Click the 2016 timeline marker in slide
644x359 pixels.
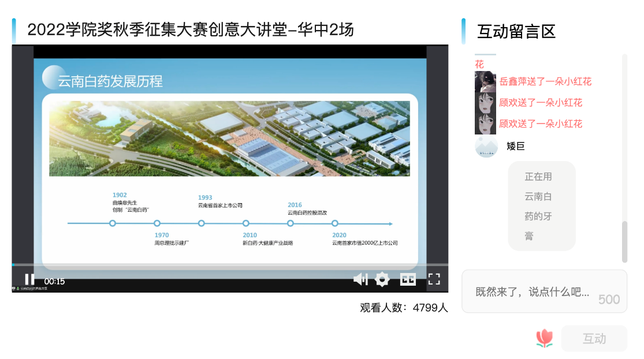point(291,223)
